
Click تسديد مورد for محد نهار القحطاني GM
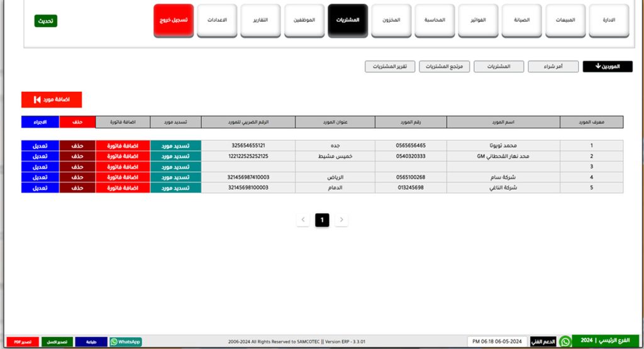pos(175,156)
